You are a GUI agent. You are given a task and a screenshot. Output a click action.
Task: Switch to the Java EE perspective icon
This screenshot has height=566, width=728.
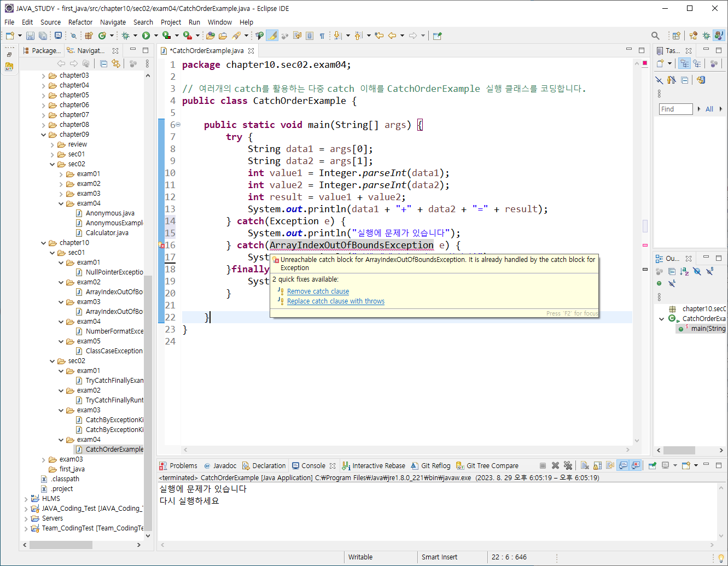694,36
